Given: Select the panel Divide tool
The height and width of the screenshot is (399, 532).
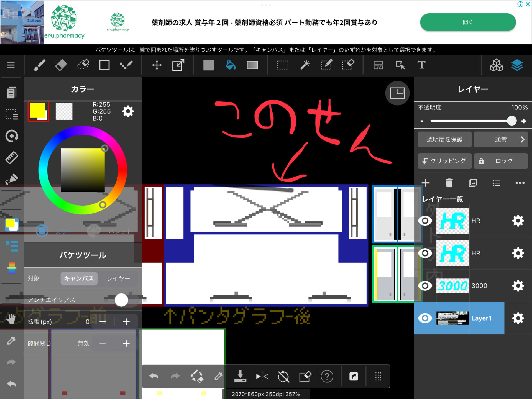Looking at the screenshot, I should [378, 65].
